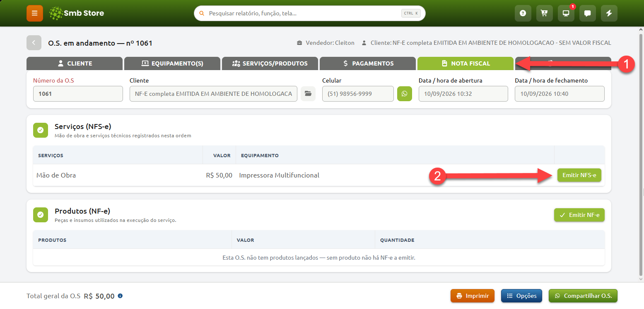
Task: Click Compartilhar O.S. button
Action: click(583, 296)
